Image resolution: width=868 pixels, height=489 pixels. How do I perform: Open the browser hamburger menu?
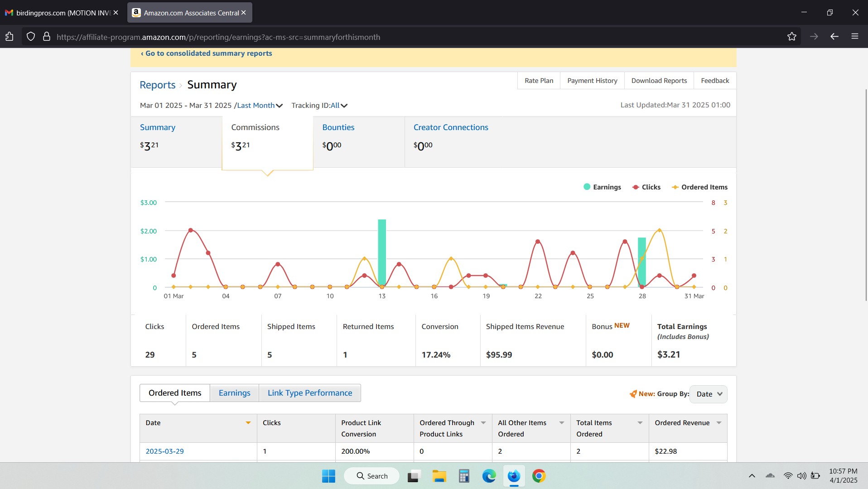coord(855,37)
